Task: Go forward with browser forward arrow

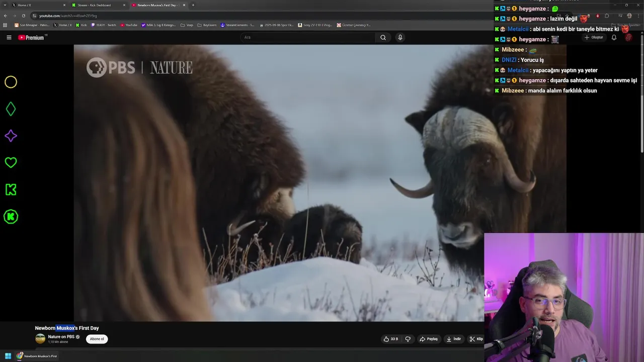Action: (x=15, y=16)
